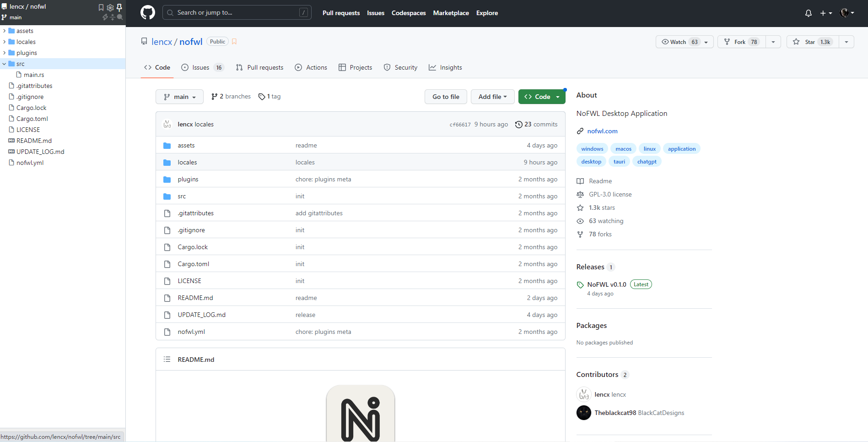
Task: Collapse the src folder in Octotree
Action: 5,64
